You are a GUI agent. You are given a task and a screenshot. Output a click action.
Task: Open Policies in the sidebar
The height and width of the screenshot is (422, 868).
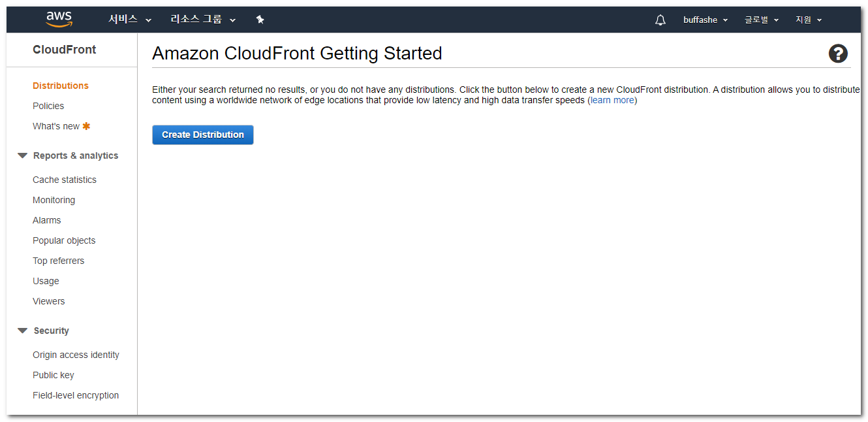tap(48, 106)
